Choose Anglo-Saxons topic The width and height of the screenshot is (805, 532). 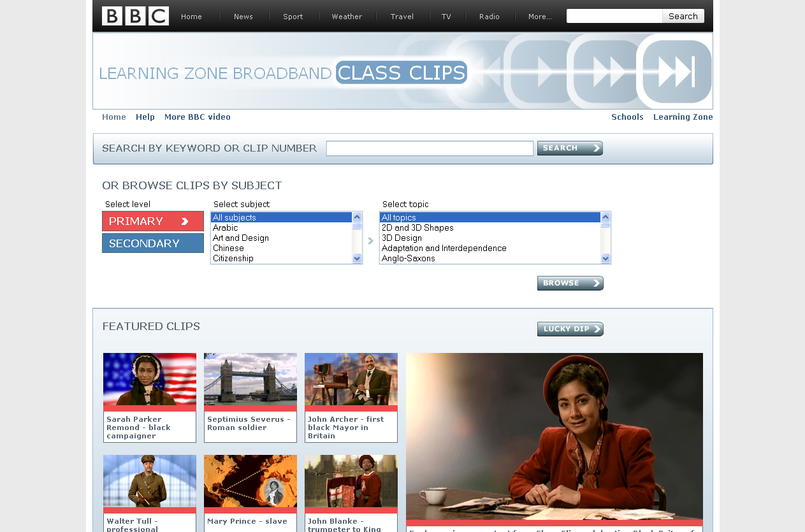(490, 258)
